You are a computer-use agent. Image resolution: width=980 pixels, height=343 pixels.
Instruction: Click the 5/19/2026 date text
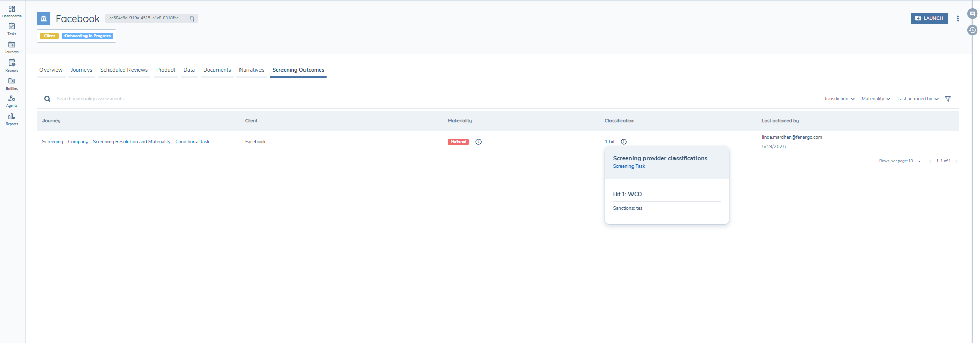tap(773, 147)
